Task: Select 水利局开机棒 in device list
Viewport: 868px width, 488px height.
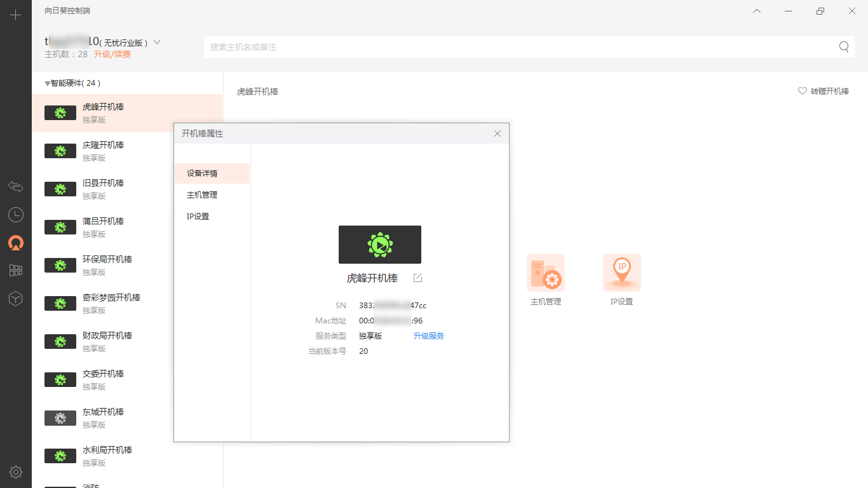Action: [x=127, y=456]
